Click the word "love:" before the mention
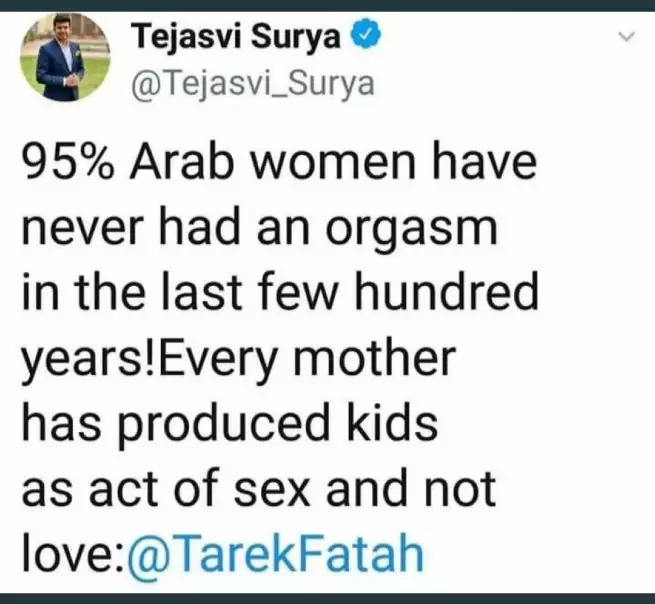Screen dimensions: 655x604 point(74,553)
